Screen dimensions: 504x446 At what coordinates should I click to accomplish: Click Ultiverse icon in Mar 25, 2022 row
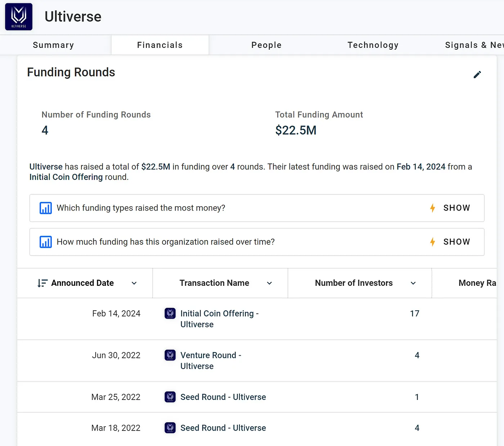[x=170, y=397]
